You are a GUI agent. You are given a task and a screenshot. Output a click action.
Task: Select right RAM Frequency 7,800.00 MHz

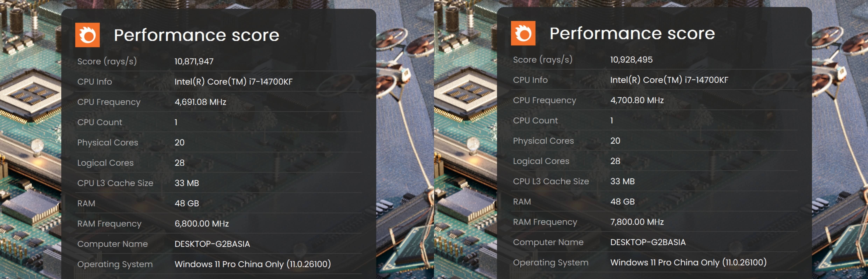point(637,222)
